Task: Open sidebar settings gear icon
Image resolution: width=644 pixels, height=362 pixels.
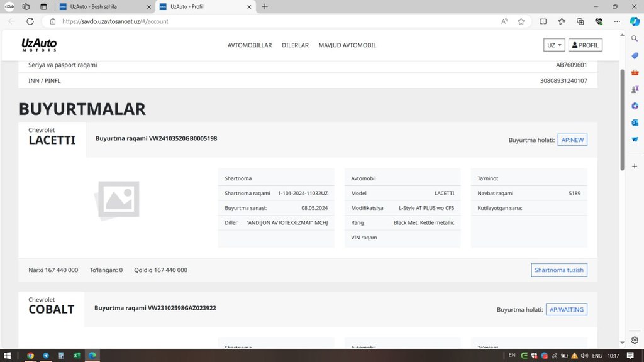Action: (x=635, y=340)
